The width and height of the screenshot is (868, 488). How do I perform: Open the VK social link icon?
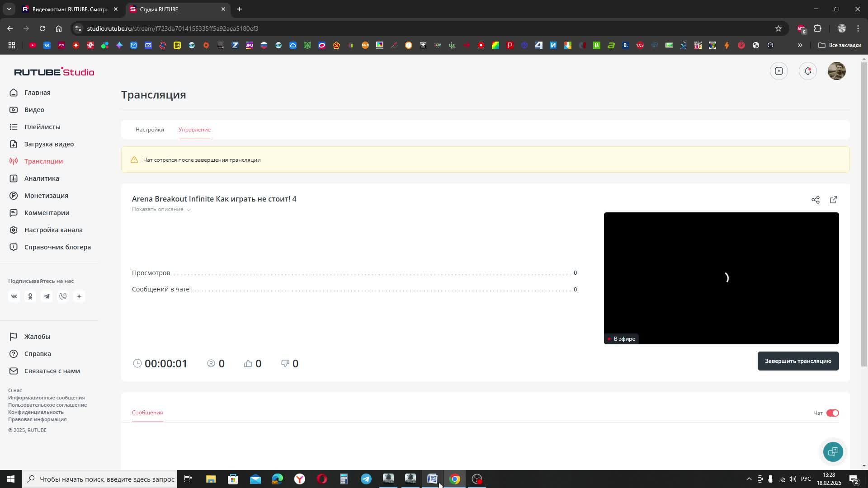click(14, 296)
